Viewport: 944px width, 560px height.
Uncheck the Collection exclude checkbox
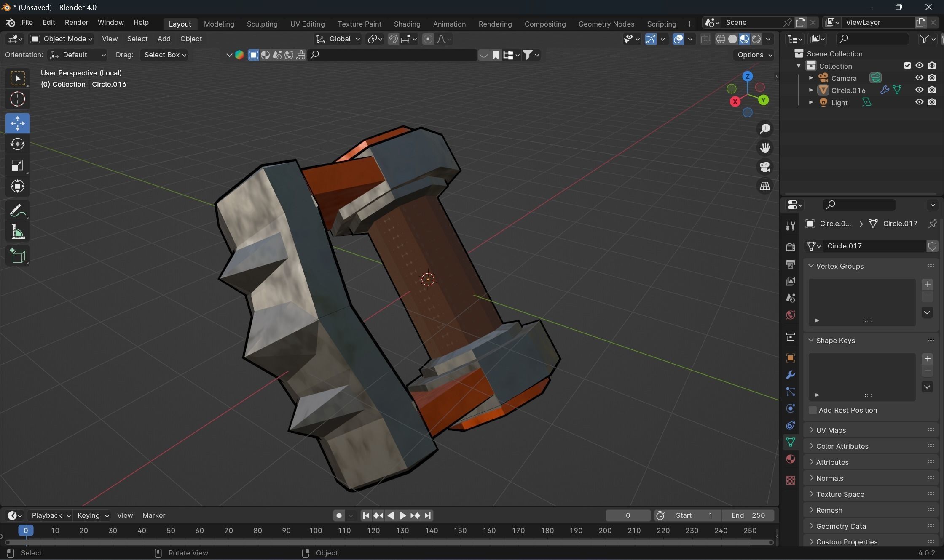pyautogui.click(x=907, y=66)
